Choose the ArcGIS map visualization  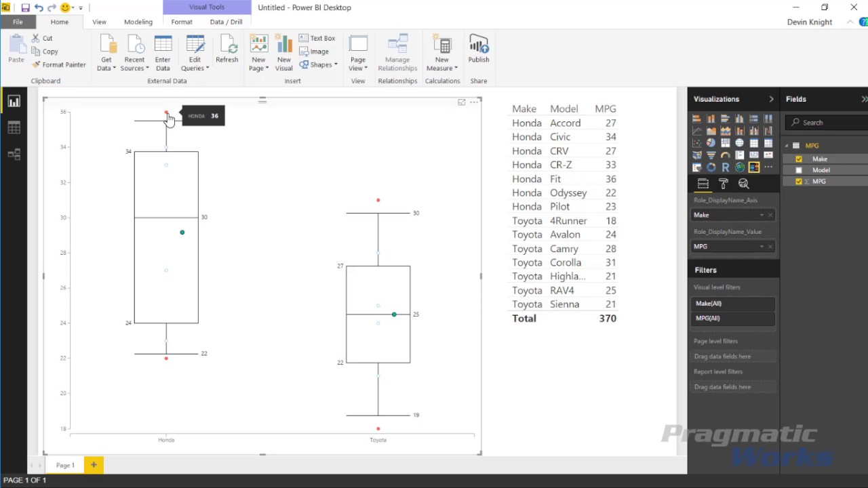(739, 167)
